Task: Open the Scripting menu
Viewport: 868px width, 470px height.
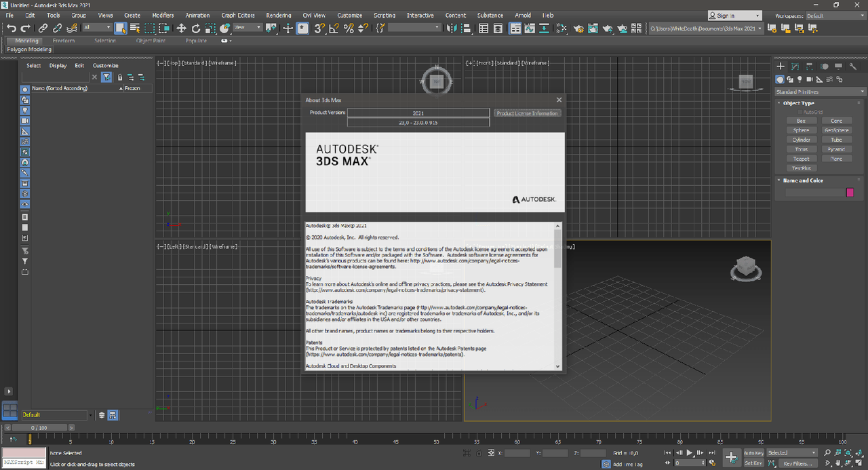Action: [x=384, y=15]
